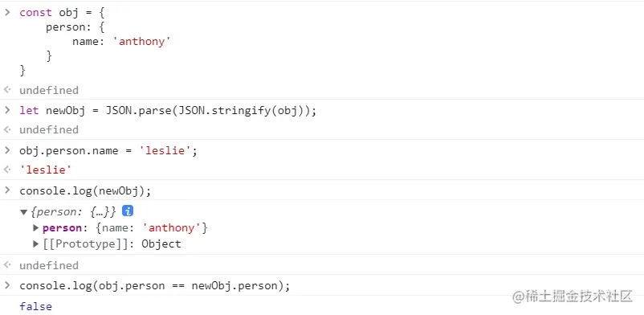Click the prompt chevron before let newObj
This screenshot has height=315, width=644.
pyautogui.click(x=7, y=110)
